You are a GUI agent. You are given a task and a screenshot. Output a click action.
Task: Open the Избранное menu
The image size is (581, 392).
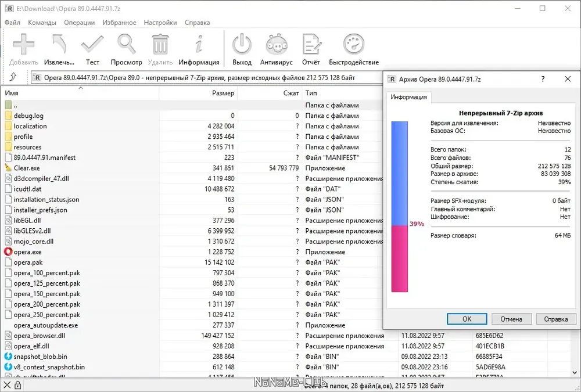tap(119, 23)
